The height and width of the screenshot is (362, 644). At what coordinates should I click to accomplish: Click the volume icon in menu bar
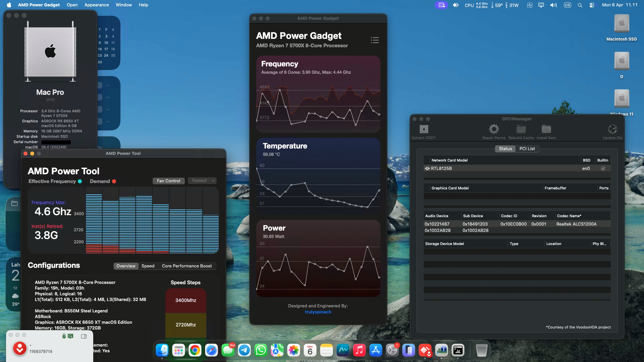coord(553,5)
